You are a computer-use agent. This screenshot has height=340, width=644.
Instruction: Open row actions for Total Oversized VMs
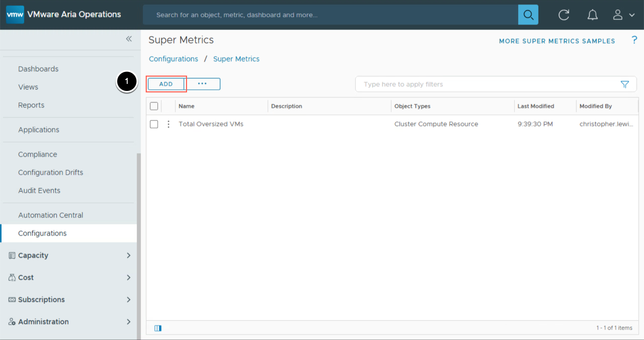169,124
